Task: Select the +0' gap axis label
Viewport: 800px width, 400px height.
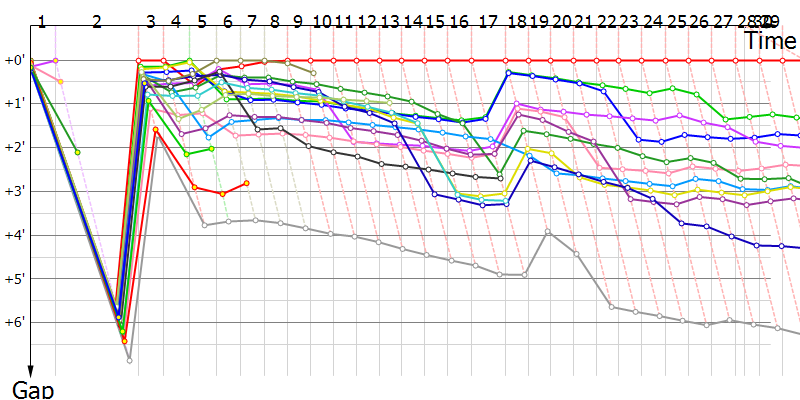Action: pos(14,61)
